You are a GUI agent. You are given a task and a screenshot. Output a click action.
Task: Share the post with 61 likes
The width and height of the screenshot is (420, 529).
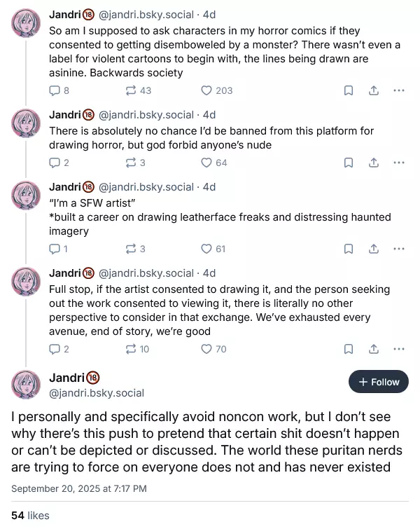tap(374, 249)
